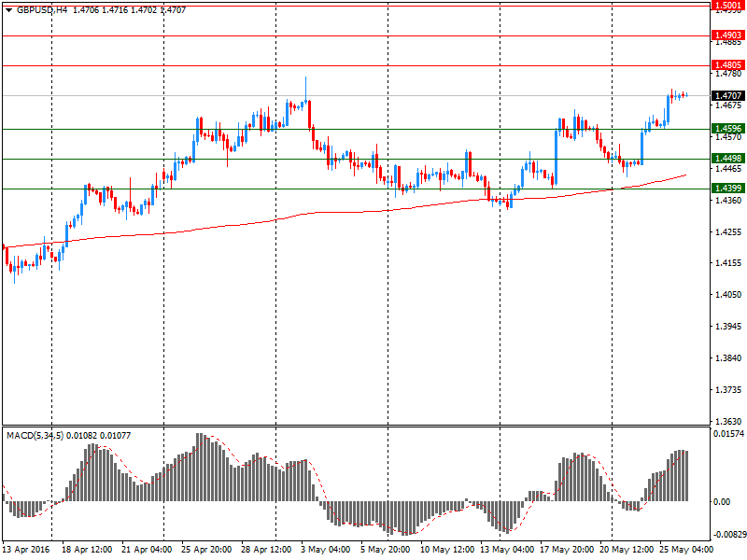The image size is (747, 560).
Task: Click the MACD scale value -0.00829
Action: click(x=728, y=534)
